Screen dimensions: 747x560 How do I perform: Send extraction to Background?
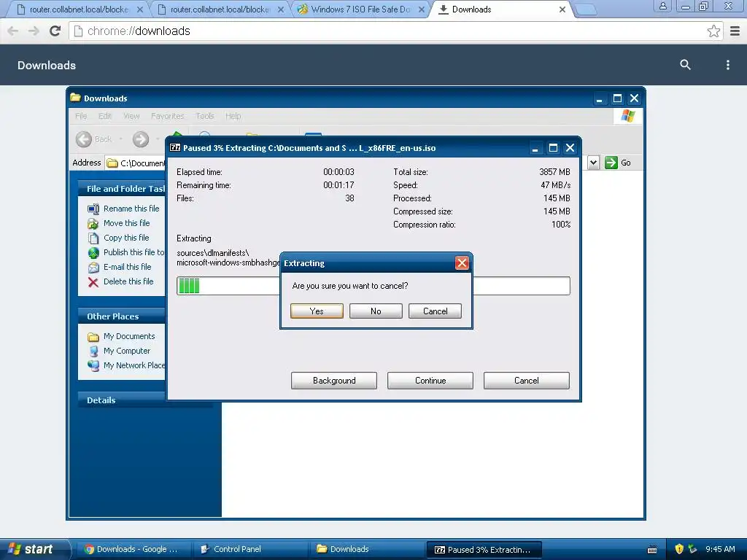(334, 381)
